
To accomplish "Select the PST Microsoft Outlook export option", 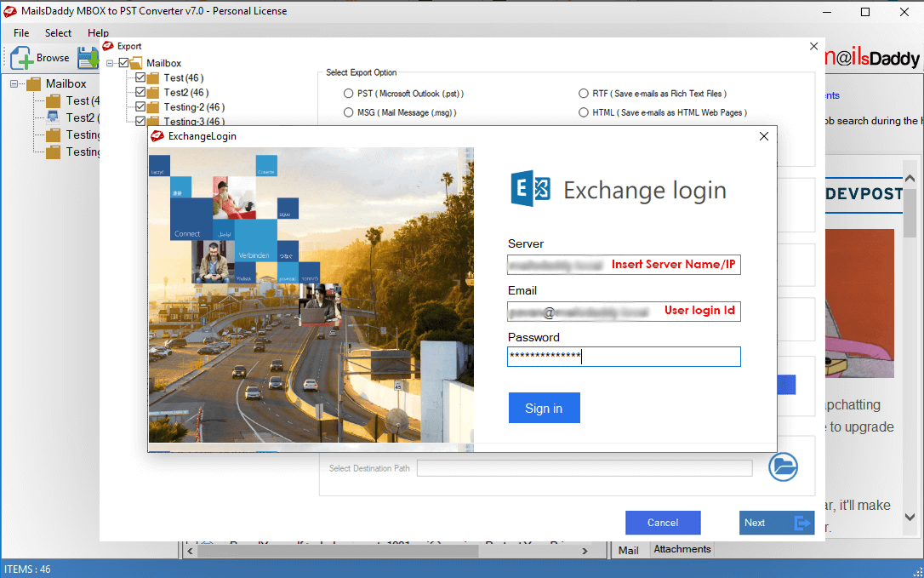I will [348, 93].
